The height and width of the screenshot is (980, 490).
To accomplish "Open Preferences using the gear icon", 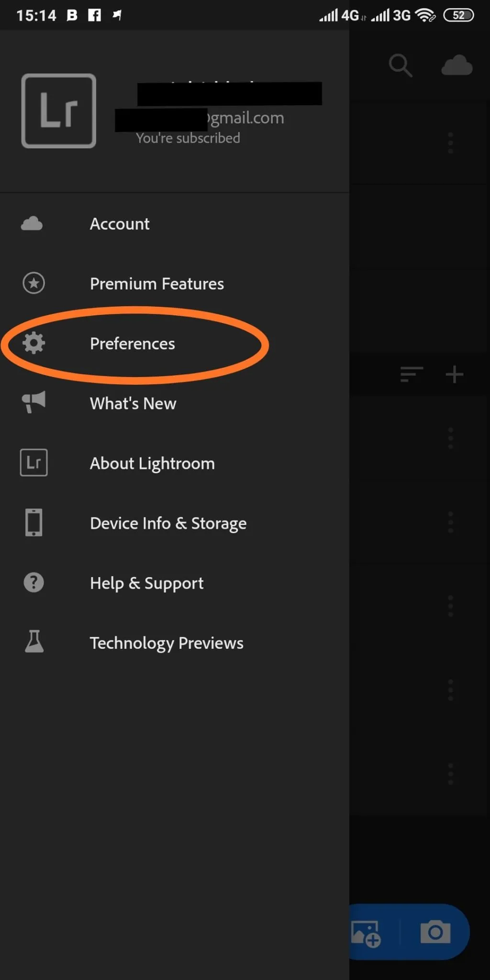I will pos(33,343).
